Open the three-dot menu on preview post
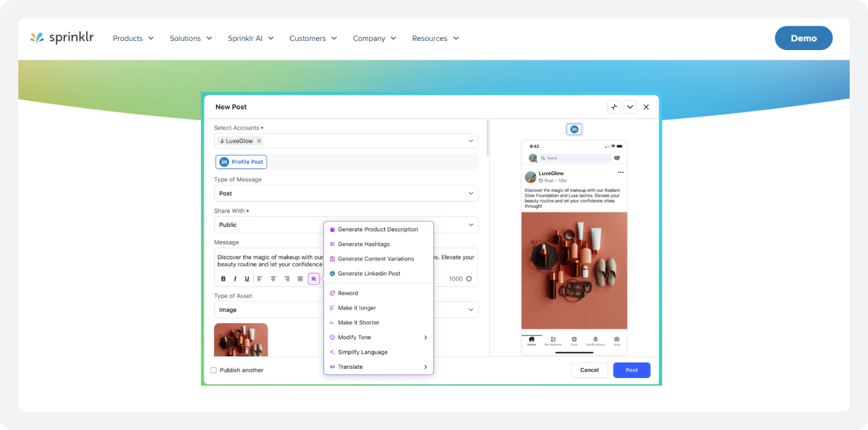The width and height of the screenshot is (868, 430). [620, 173]
